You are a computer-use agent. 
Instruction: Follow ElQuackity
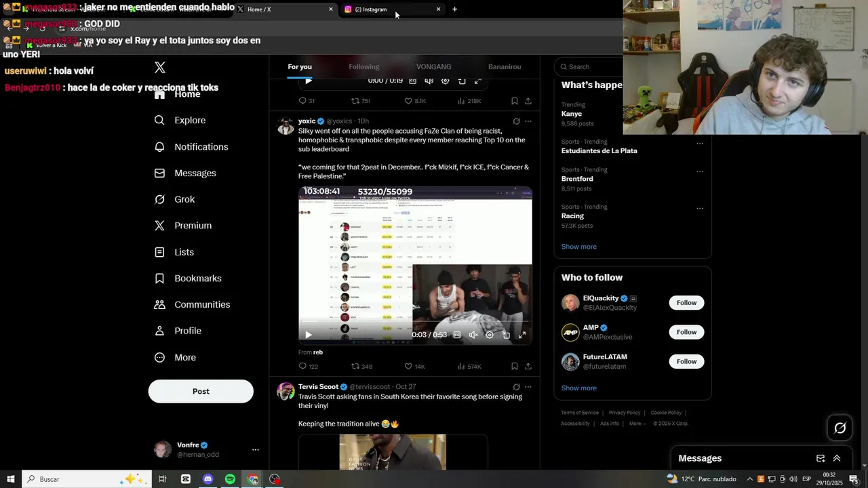[x=686, y=303]
